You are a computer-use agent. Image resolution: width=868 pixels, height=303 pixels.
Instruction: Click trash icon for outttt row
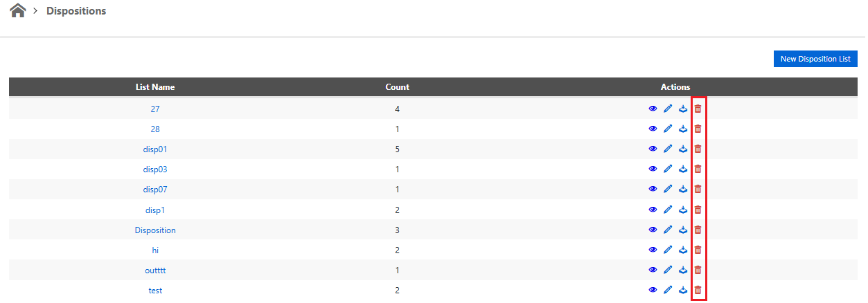point(698,270)
